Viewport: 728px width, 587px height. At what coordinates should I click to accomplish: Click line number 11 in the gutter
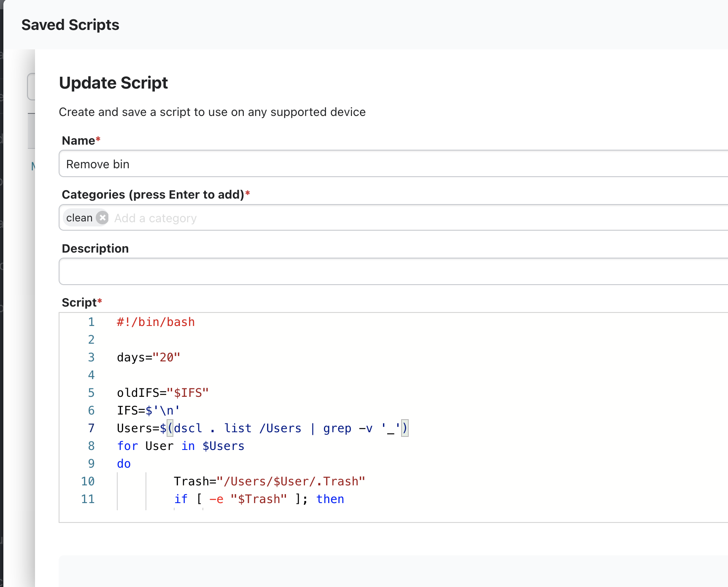88,499
